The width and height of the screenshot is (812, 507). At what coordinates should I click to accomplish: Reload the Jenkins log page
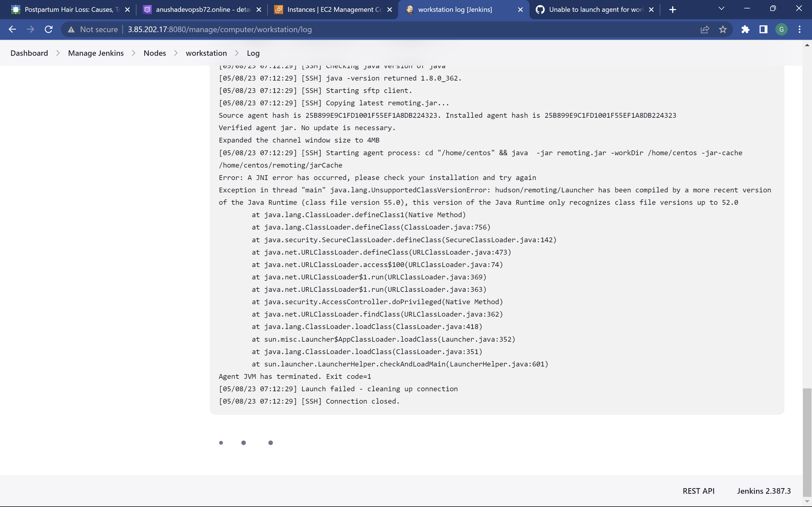(49, 30)
